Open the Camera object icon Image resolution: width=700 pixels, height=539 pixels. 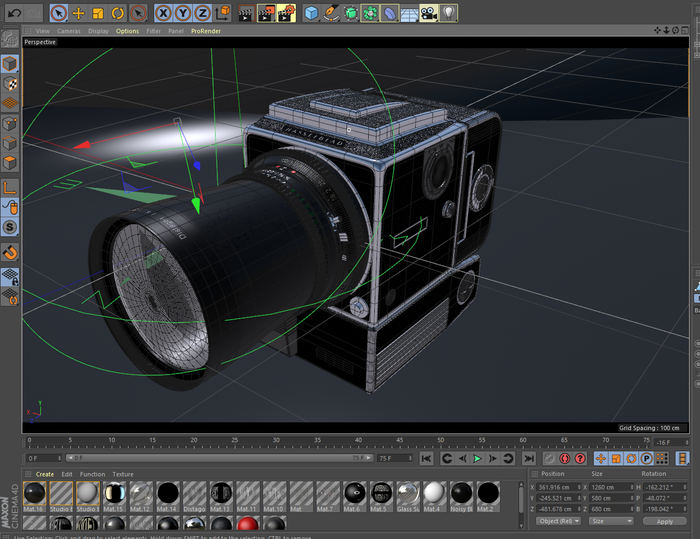pyautogui.click(x=428, y=13)
